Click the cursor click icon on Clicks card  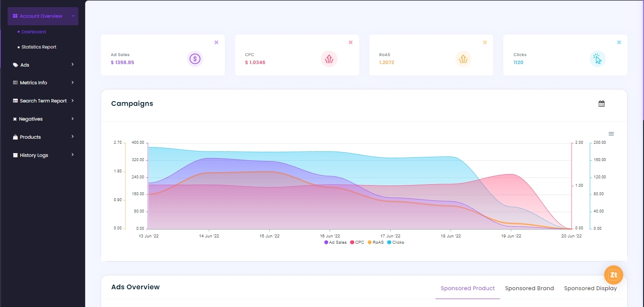click(597, 59)
